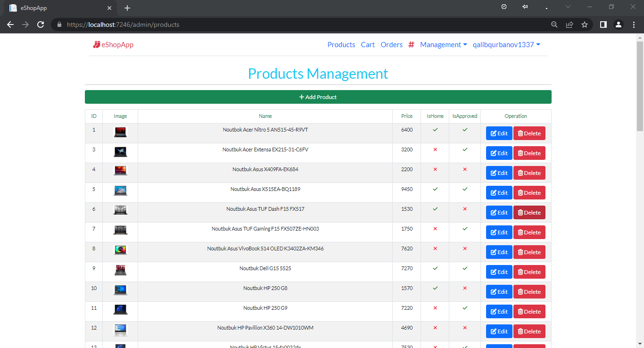Click IsApproved checkmark for Acer Nitro 5

465,130
